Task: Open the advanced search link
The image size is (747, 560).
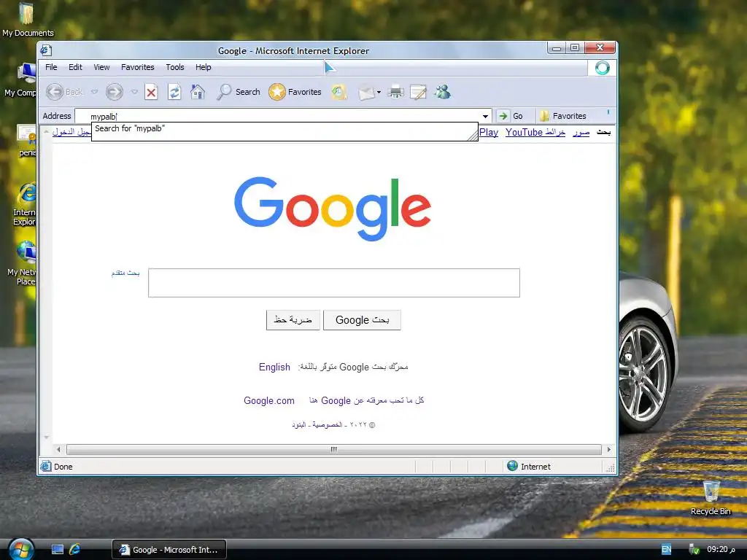Action: pos(125,273)
